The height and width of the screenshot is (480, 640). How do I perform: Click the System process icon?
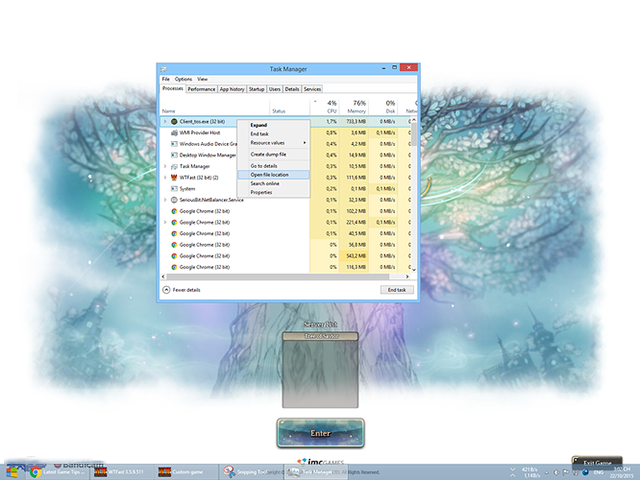[173, 188]
